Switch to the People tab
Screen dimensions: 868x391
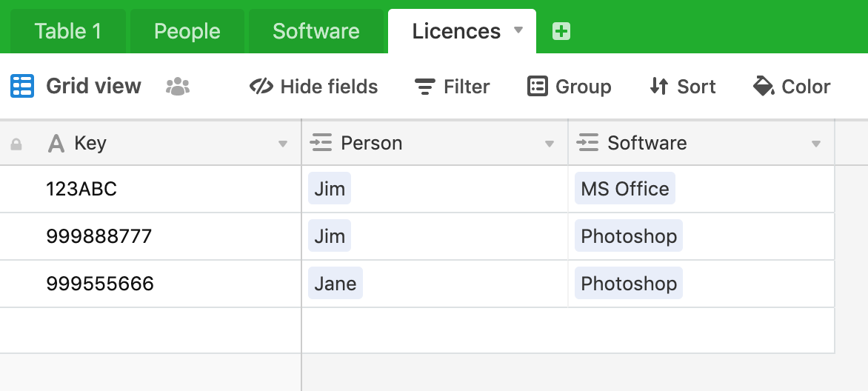tap(187, 31)
